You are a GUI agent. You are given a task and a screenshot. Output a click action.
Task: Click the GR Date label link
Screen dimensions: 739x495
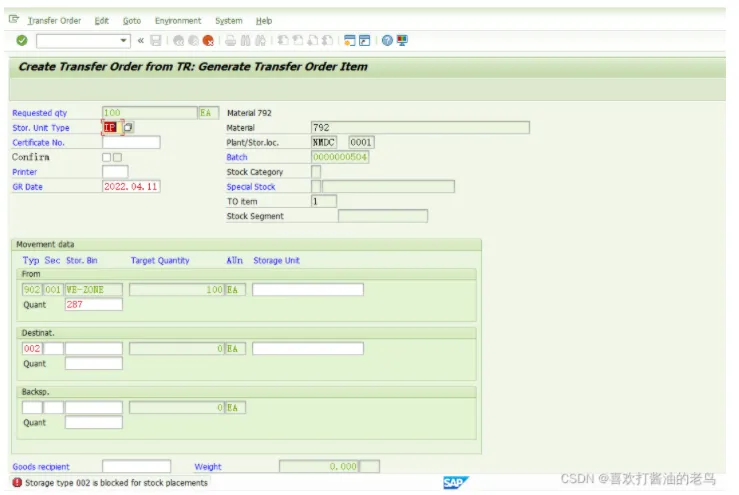coord(27,187)
